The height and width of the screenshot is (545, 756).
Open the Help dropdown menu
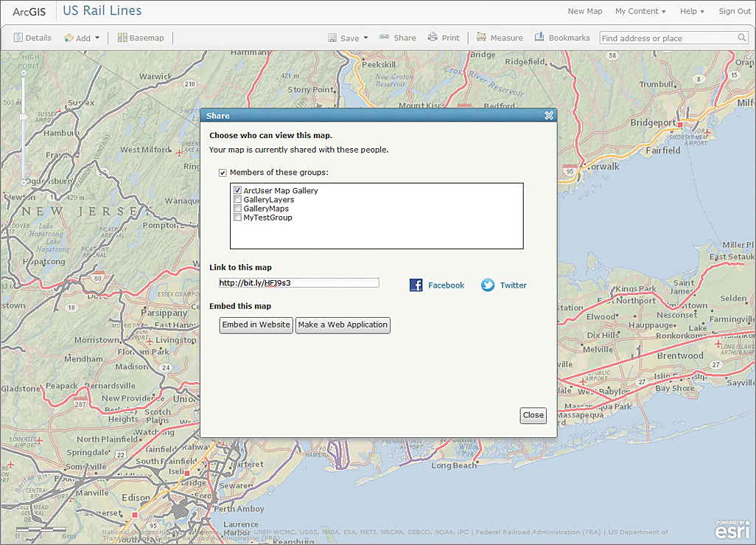tap(692, 11)
